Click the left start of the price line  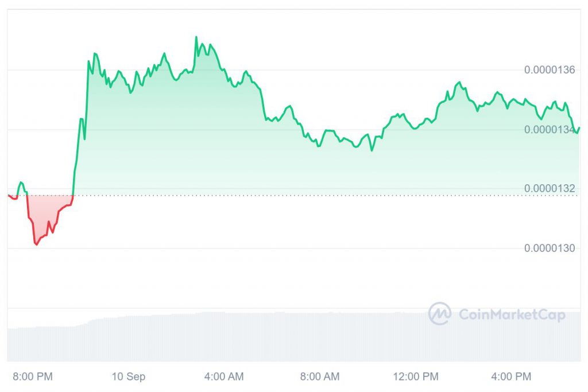tap(8, 196)
